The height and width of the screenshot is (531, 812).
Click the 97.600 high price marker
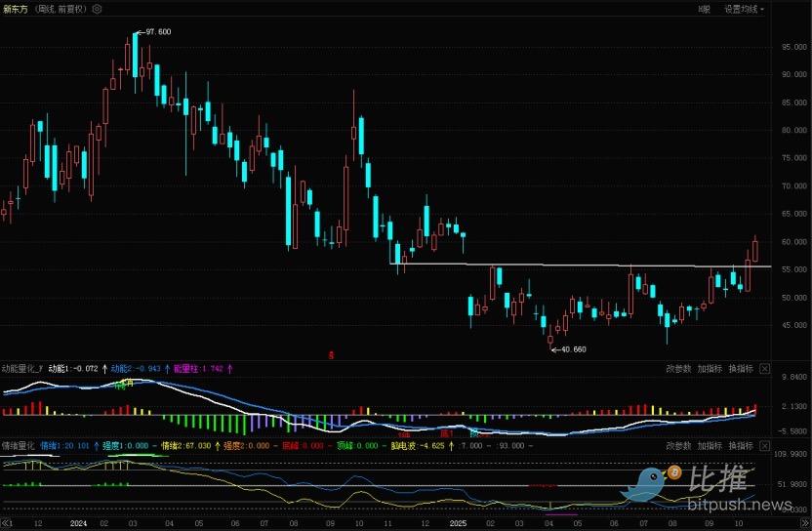(156, 32)
